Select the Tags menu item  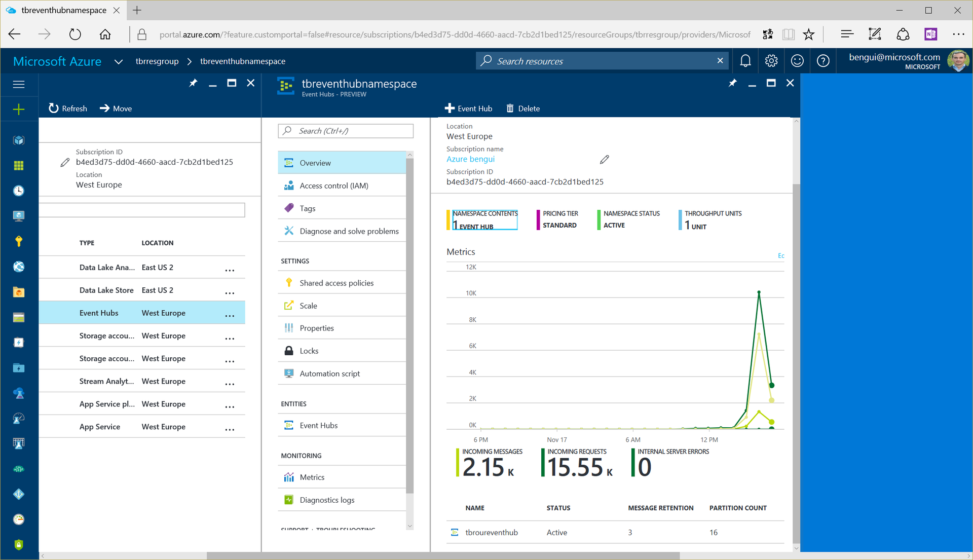(x=307, y=208)
